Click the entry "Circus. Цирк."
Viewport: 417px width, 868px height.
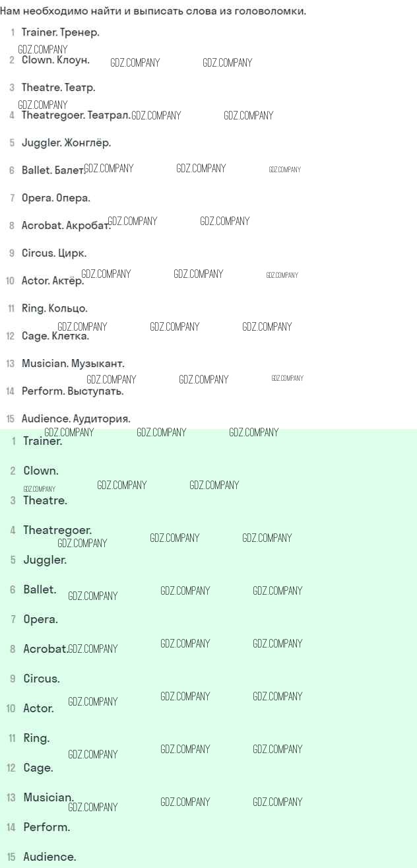click(53, 253)
